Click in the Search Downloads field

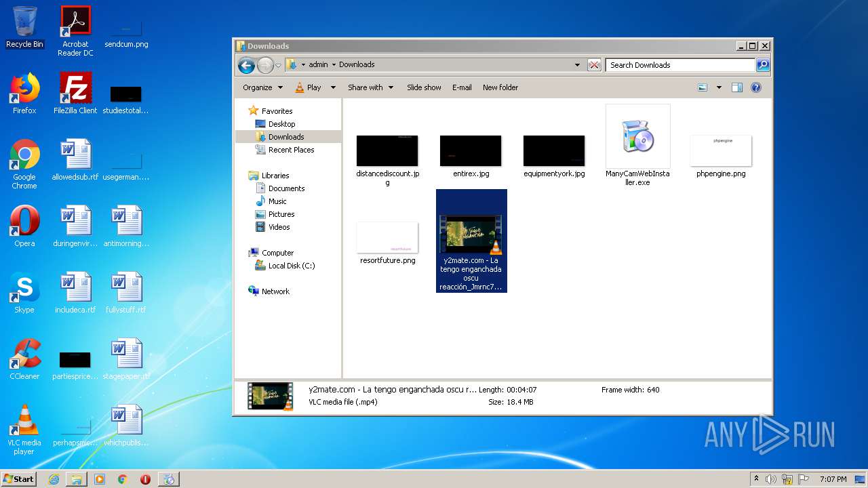click(680, 65)
